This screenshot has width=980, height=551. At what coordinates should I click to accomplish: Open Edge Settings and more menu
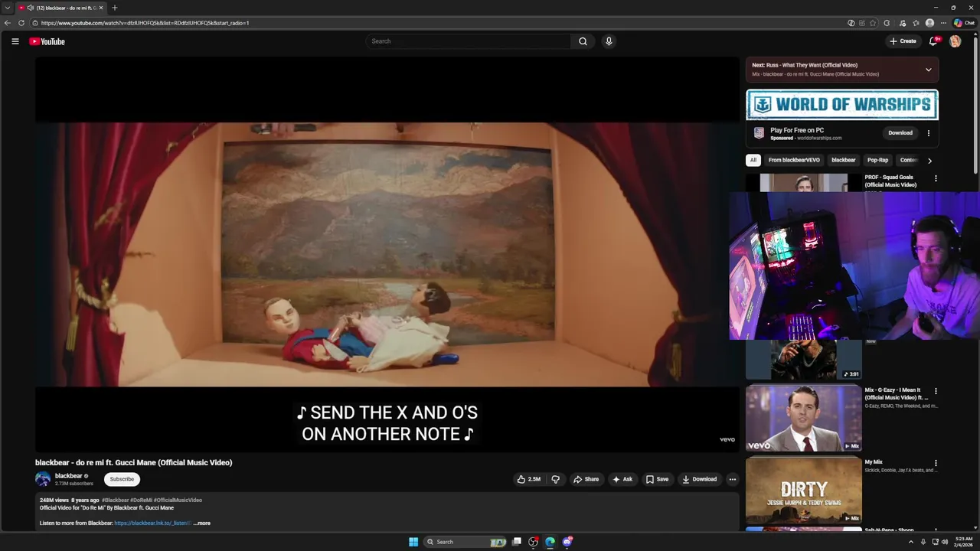pyautogui.click(x=943, y=23)
